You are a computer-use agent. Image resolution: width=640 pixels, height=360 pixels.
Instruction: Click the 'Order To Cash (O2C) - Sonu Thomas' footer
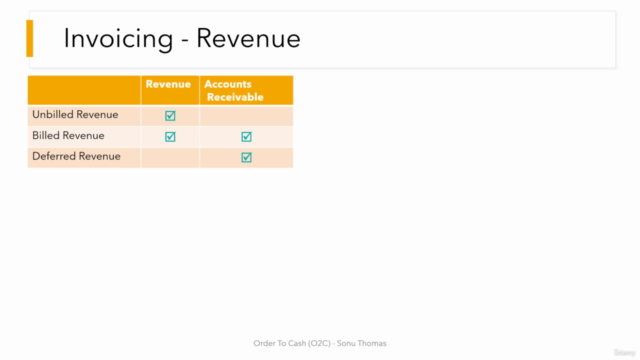tap(320, 343)
